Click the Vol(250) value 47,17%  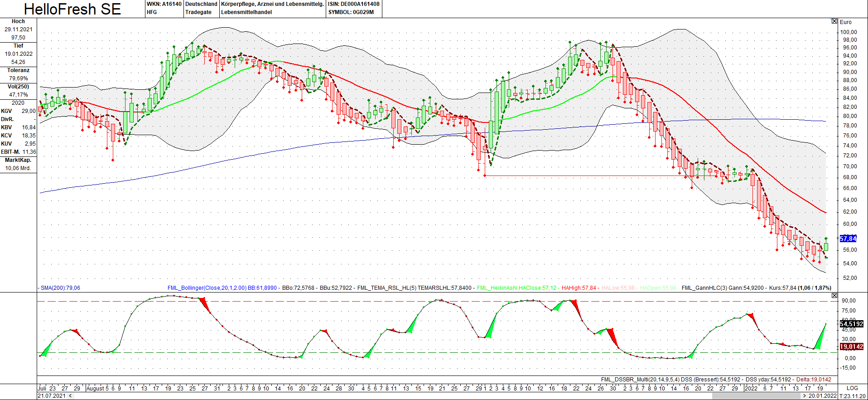[19, 95]
